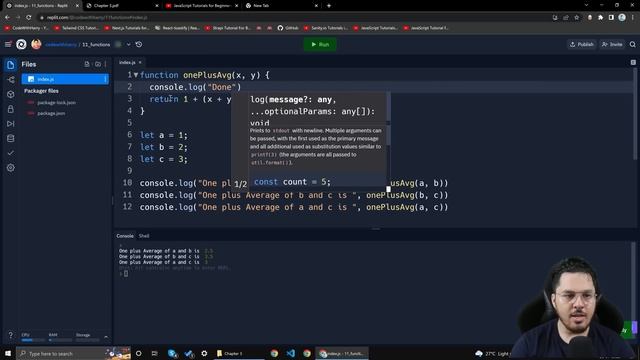Click the Storage usage bar

(x=87, y=340)
